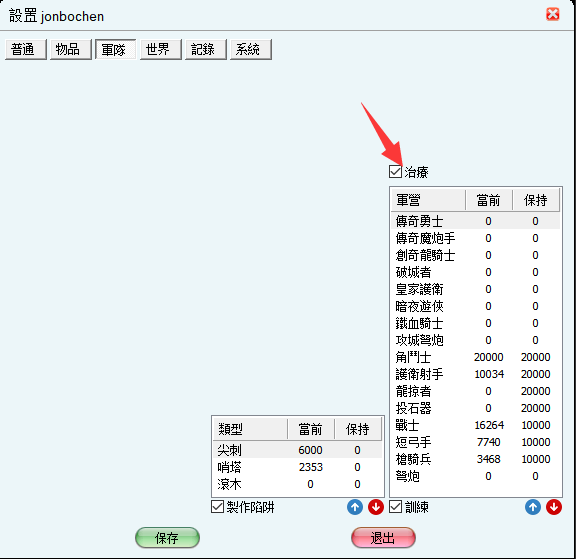Toggle the 訓練 checkbox

395,507
